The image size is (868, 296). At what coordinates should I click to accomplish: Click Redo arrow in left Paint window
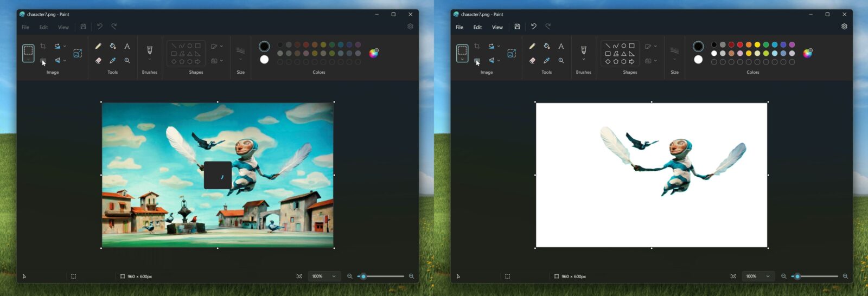114,27
